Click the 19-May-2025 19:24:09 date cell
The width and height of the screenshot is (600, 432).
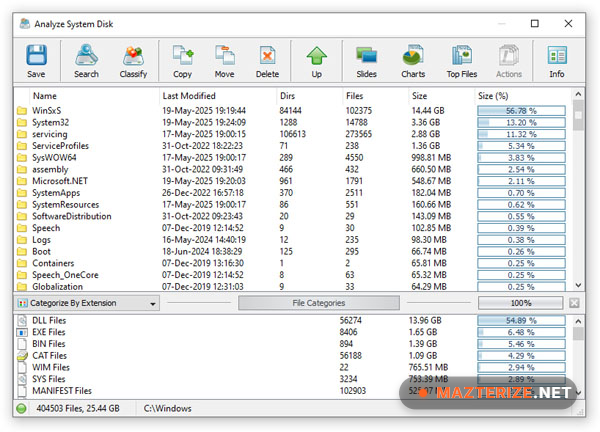click(204, 123)
